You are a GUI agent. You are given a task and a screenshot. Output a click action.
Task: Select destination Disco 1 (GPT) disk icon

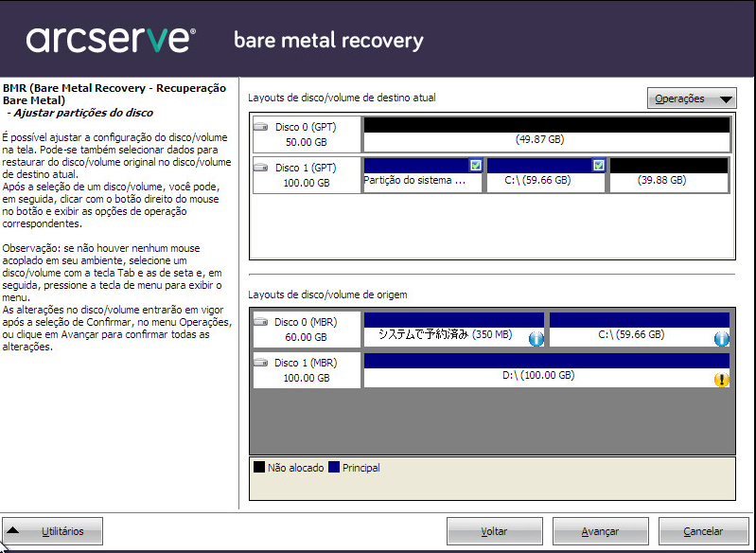[261, 168]
